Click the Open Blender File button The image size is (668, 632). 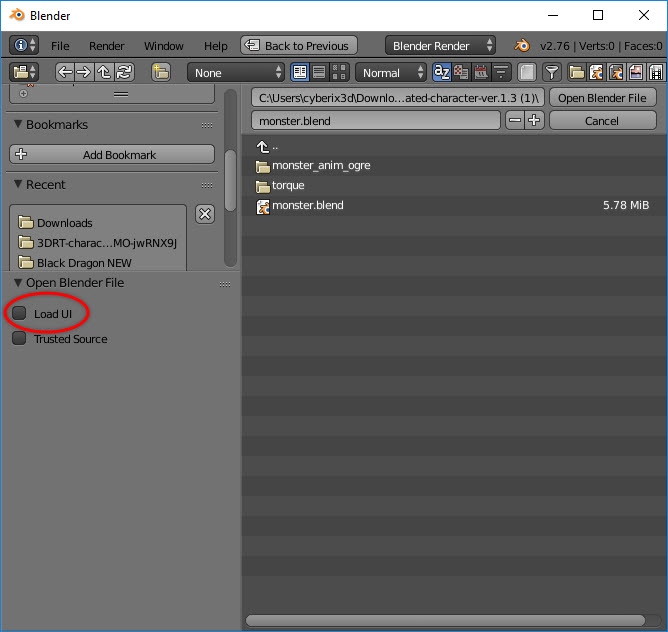[602, 98]
